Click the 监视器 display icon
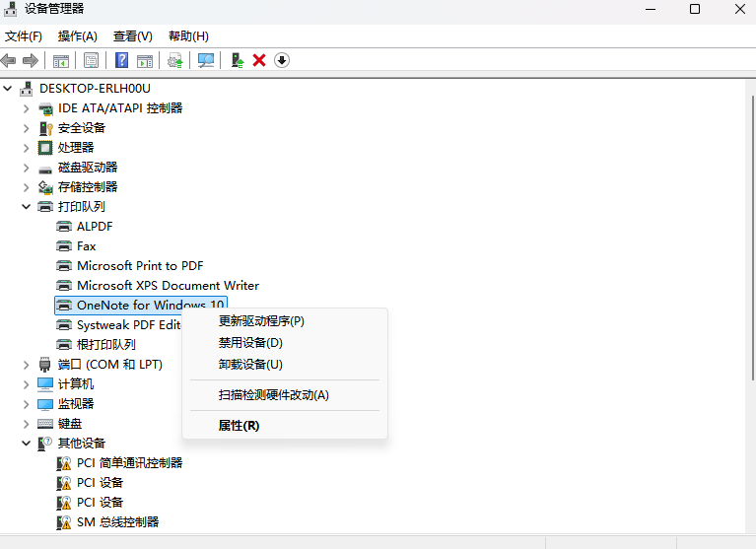This screenshot has height=549, width=756. 45,404
